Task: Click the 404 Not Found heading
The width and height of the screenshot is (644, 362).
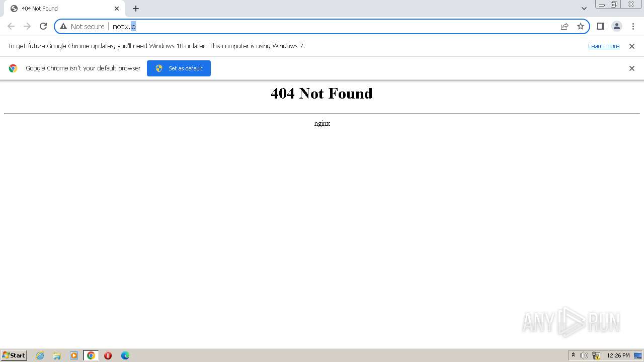Action: click(321, 94)
